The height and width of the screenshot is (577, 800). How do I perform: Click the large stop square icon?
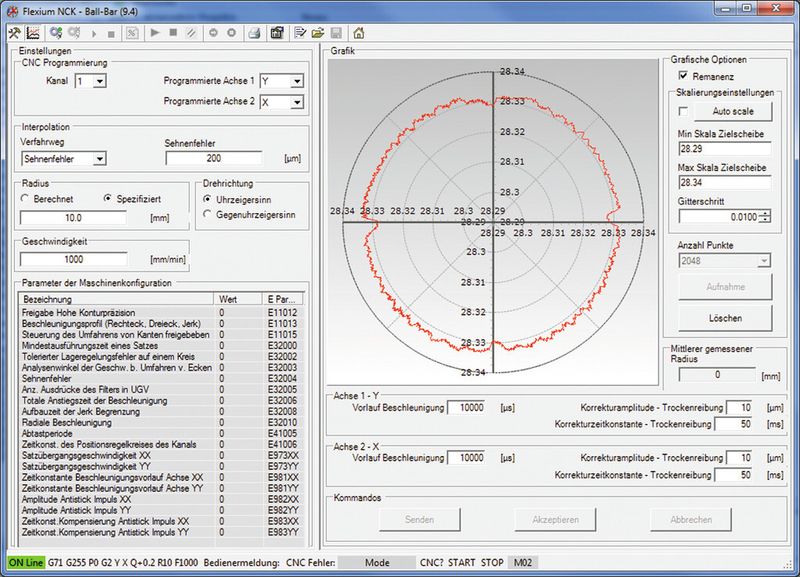click(173, 33)
